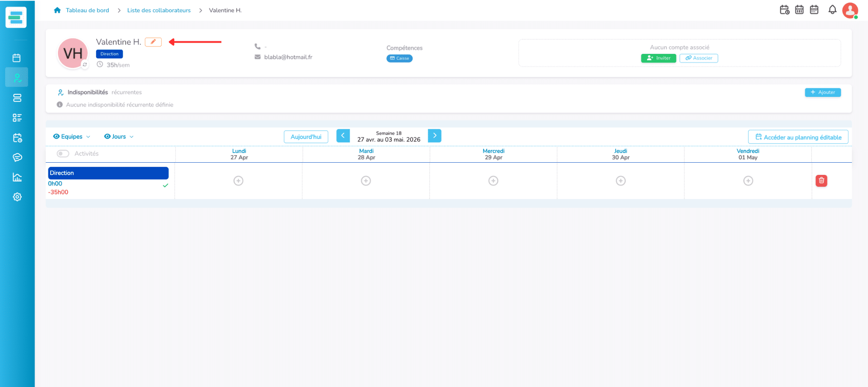
Task: Expand the Jours visibility dropdown
Action: [x=119, y=136]
